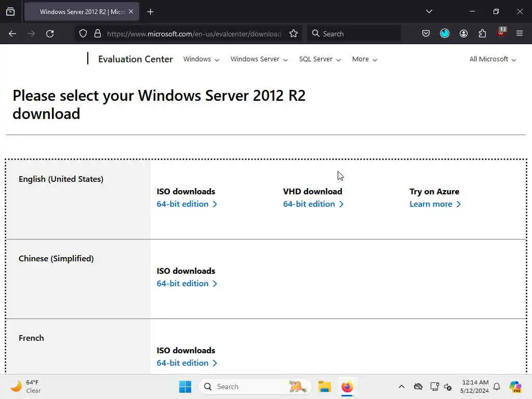Screen dimensions: 532x399
Task: Click the taskbar Search box
Action: [x=255, y=387]
